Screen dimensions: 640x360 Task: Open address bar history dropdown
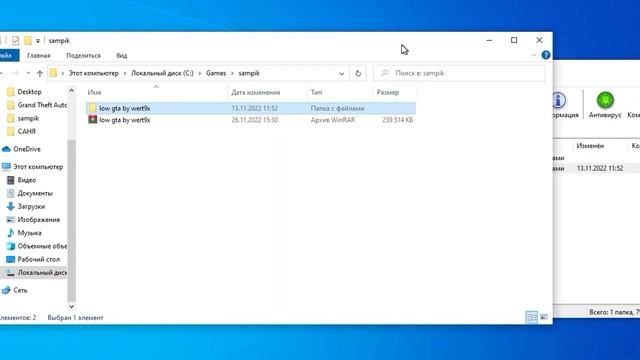pyautogui.click(x=341, y=74)
